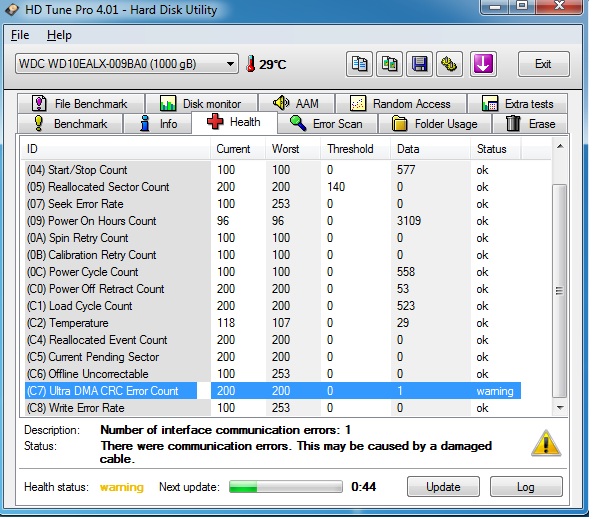Click the Status column header

(x=496, y=149)
